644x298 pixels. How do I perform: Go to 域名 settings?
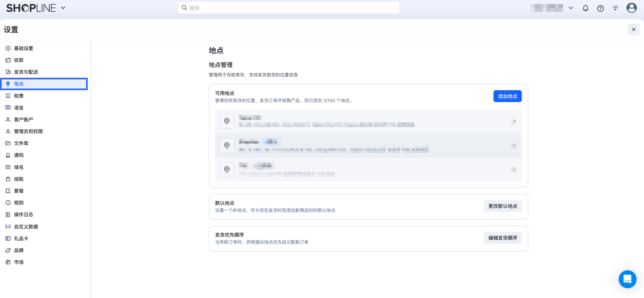click(45, 167)
